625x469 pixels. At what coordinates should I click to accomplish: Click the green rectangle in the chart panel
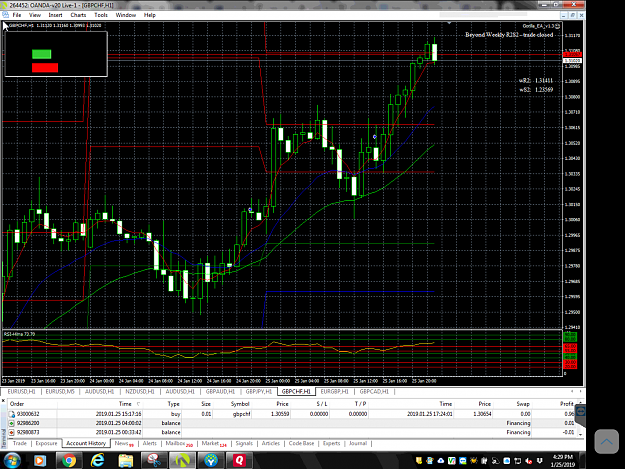click(41, 54)
